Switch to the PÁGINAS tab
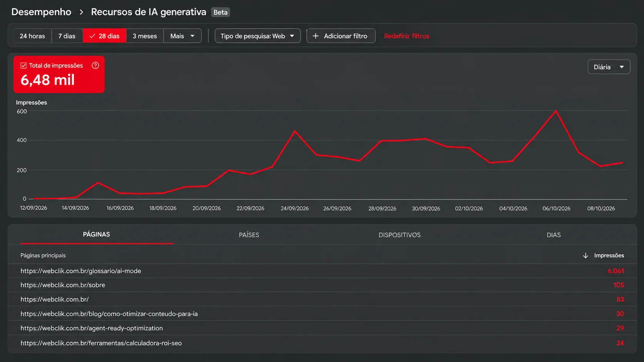Screen dimensions: 644x362 pyautogui.click(x=96, y=234)
